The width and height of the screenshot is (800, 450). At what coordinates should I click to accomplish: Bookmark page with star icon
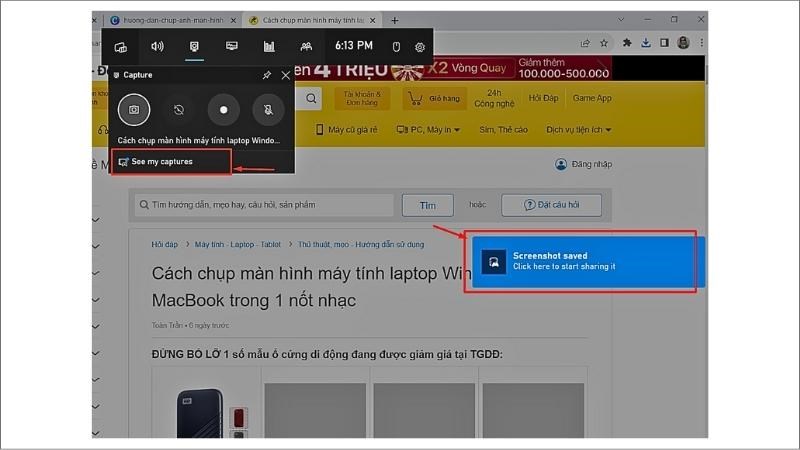point(604,43)
